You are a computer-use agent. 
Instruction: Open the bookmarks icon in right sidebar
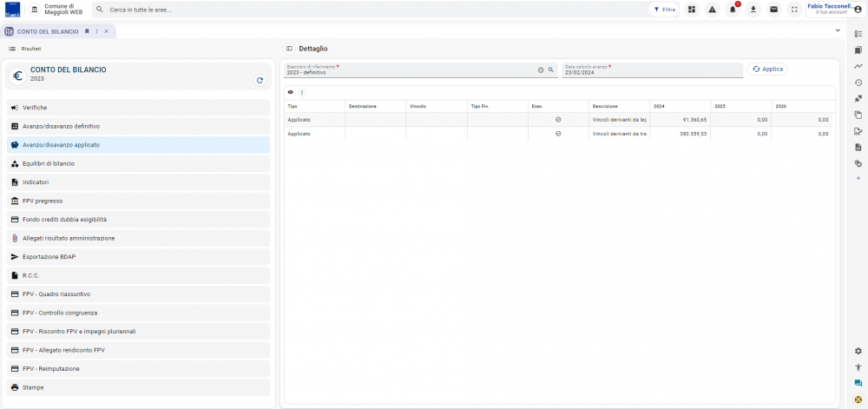coord(858,50)
